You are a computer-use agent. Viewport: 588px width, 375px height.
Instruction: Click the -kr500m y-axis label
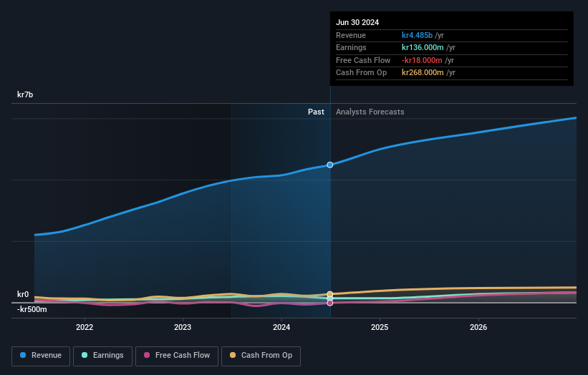point(32,309)
